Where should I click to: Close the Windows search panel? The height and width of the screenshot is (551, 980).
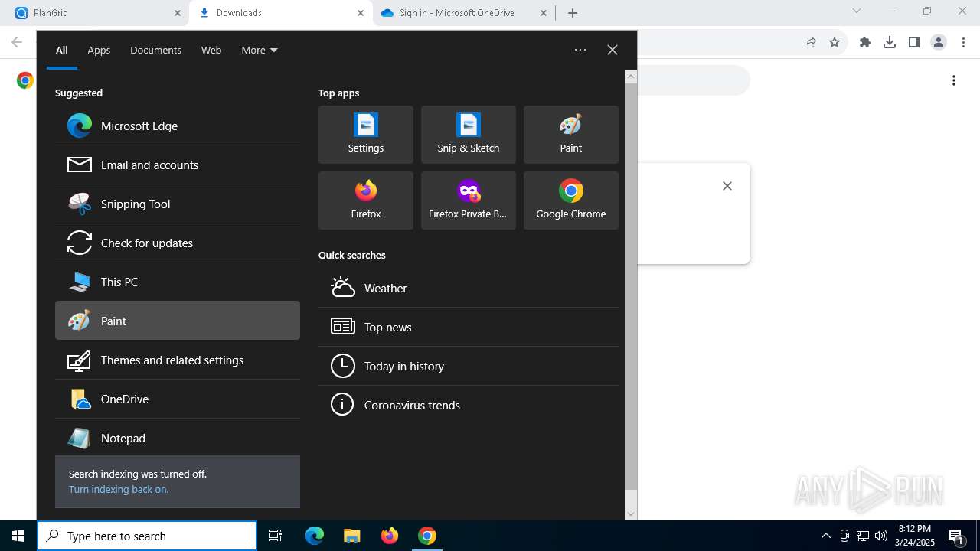point(612,50)
